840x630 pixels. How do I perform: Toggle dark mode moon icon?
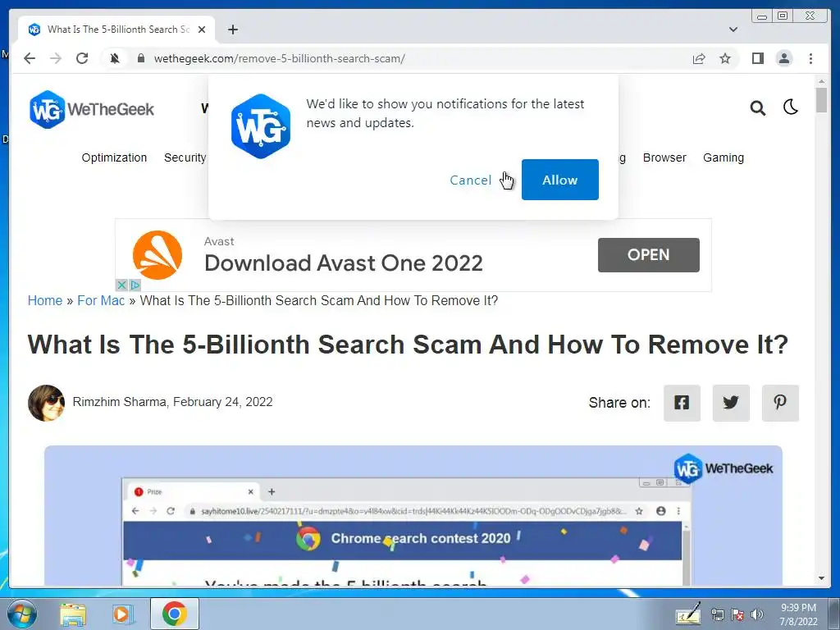791,107
